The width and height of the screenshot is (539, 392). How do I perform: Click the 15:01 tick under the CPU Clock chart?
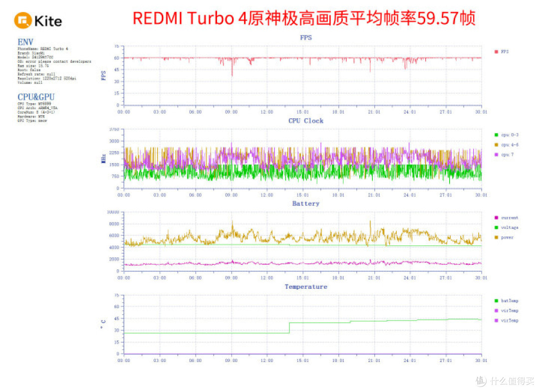(x=302, y=195)
